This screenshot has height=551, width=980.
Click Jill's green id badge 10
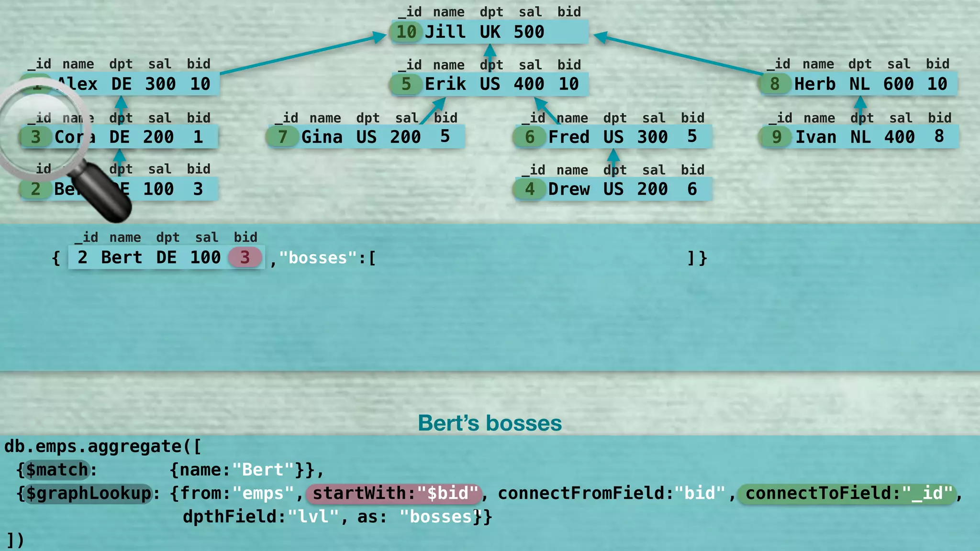pyautogui.click(x=406, y=32)
